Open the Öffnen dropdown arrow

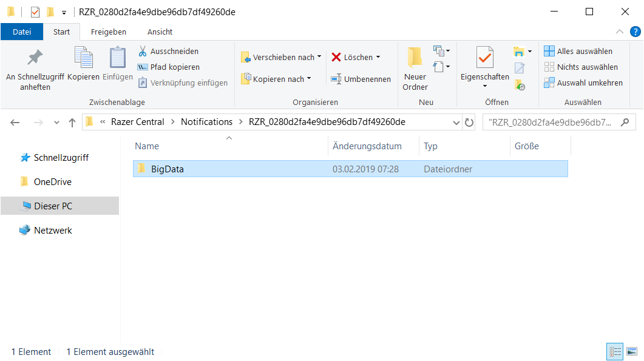click(530, 52)
